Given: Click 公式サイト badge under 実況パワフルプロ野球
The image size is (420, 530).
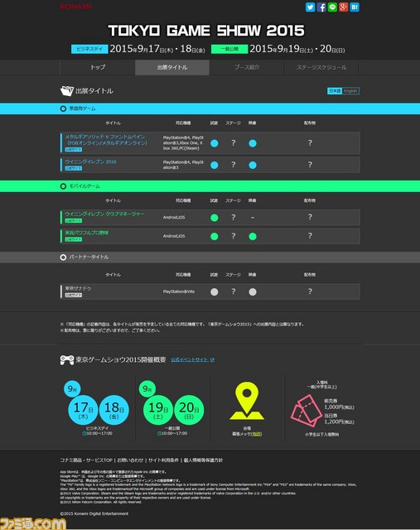Looking at the screenshot, I should coord(74,239).
